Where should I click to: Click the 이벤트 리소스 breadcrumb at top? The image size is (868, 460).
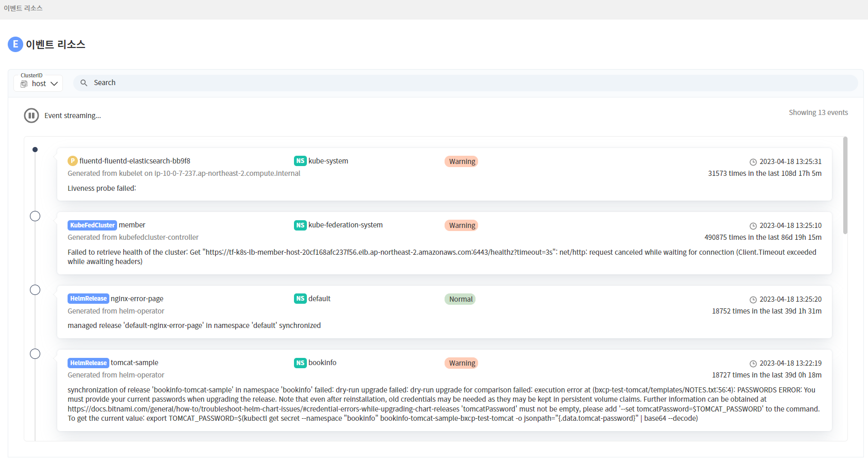[23, 8]
